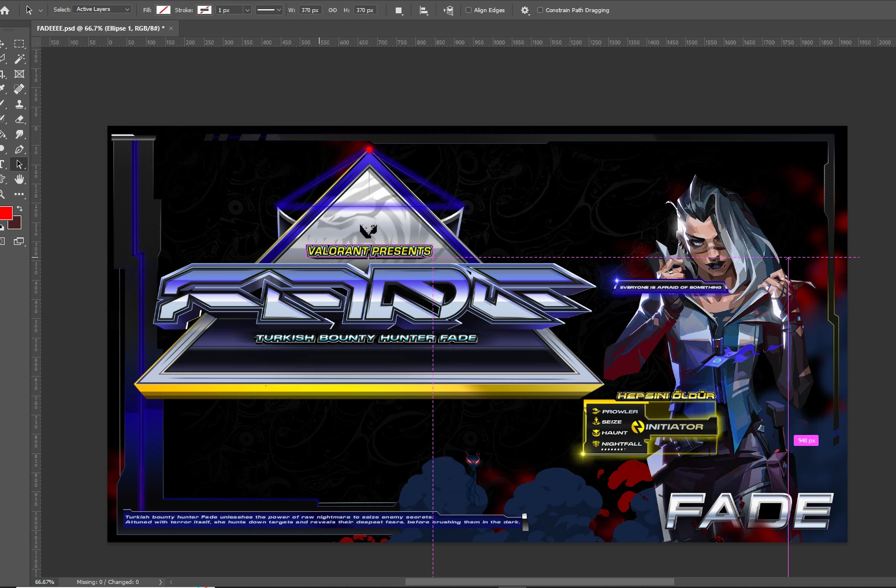Toggle the width-height link icon

[332, 10]
